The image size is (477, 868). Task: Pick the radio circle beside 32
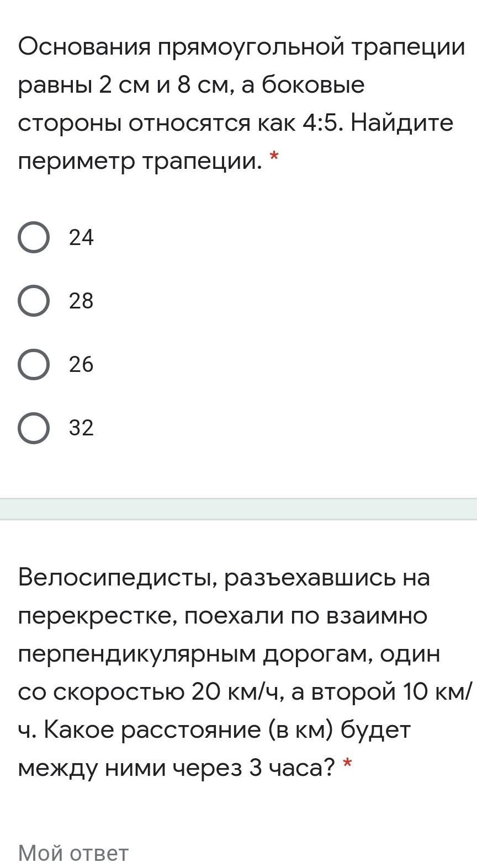click(x=34, y=428)
